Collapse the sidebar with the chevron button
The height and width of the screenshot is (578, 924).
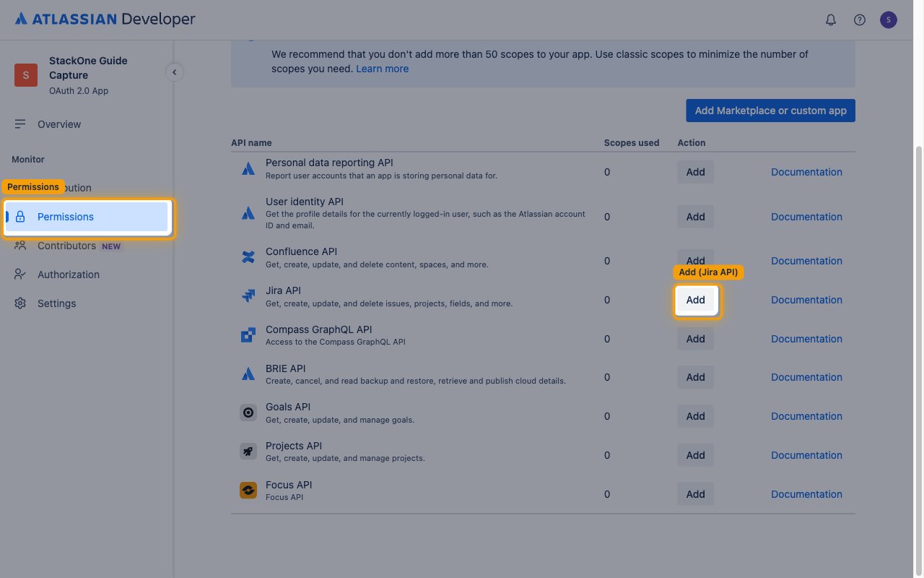(x=173, y=72)
